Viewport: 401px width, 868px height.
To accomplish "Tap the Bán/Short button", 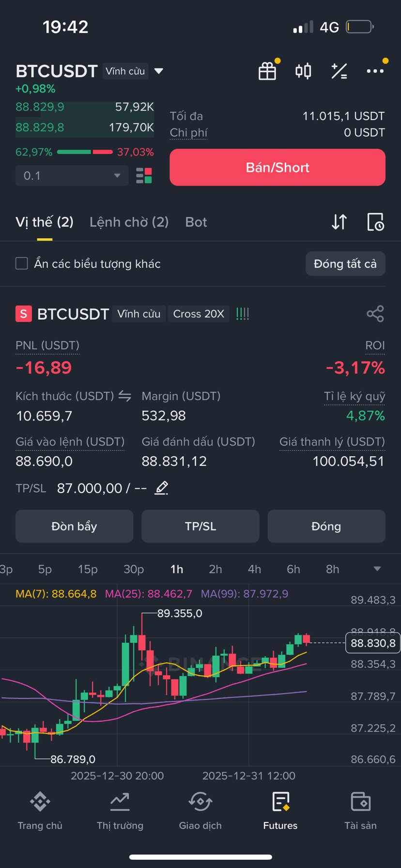I will (278, 167).
